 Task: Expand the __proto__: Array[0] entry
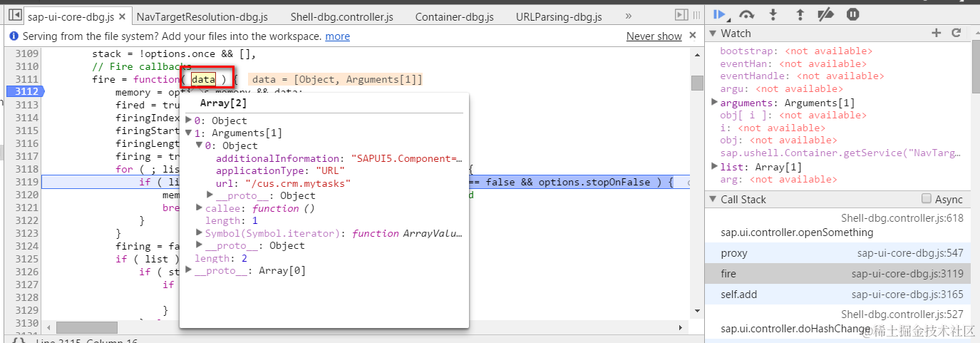coord(188,270)
